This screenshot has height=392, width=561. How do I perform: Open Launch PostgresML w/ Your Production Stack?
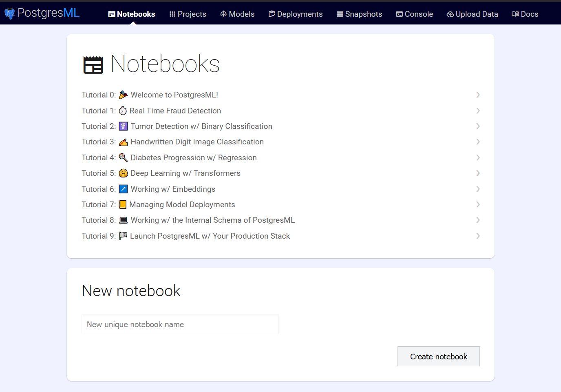point(210,236)
